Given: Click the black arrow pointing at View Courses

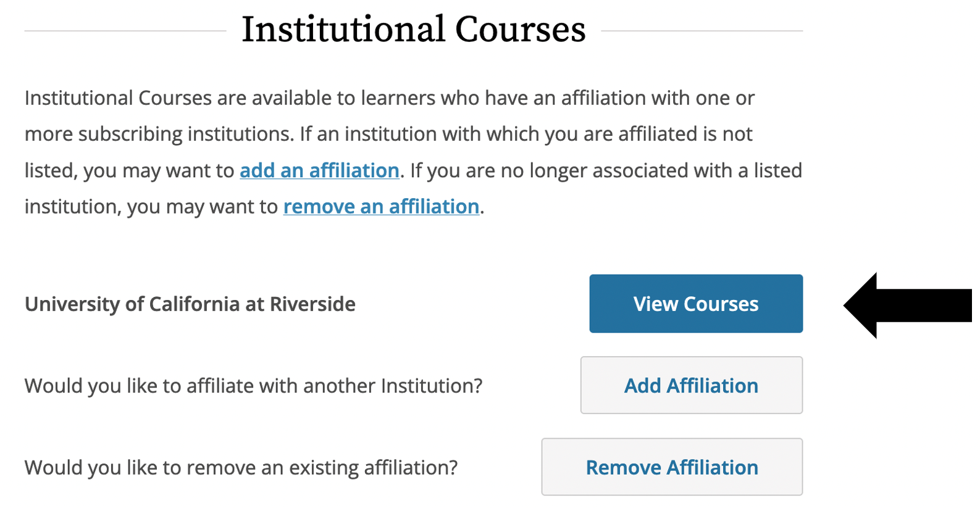Looking at the screenshot, I should tap(914, 305).
